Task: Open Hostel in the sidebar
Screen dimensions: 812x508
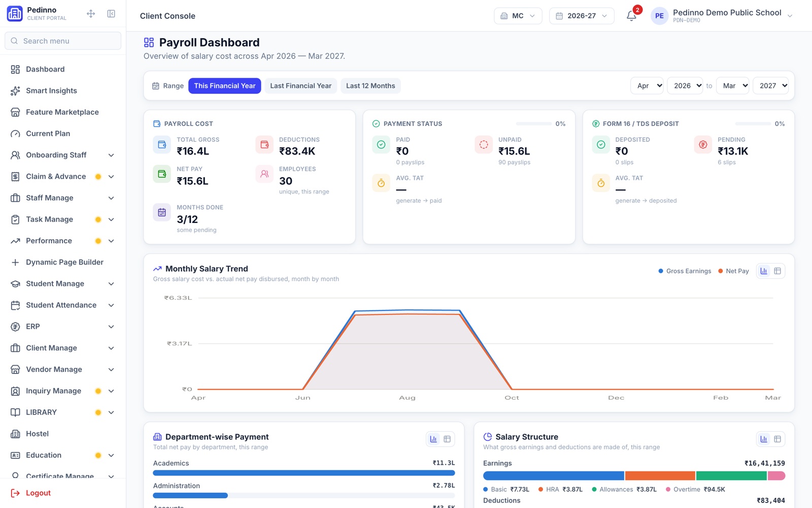Action: [x=63, y=434]
